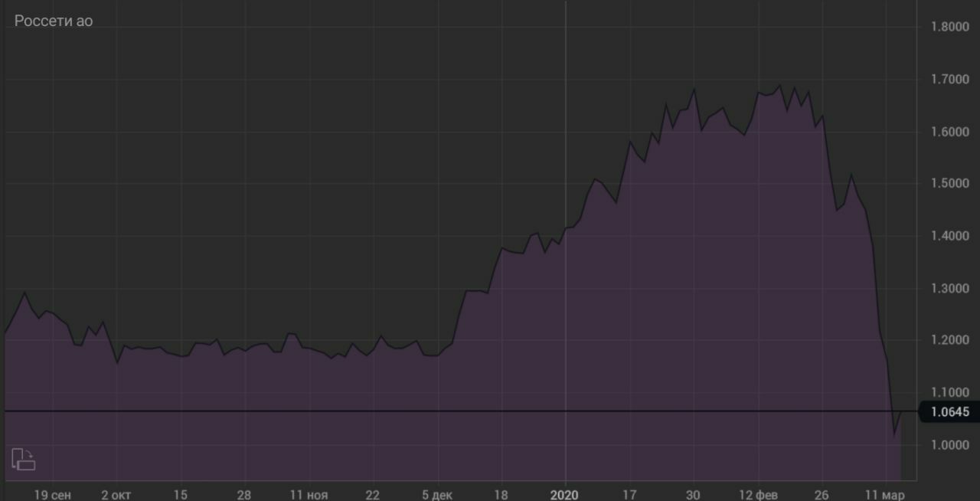Click the '11 ноя' date label

(309, 495)
